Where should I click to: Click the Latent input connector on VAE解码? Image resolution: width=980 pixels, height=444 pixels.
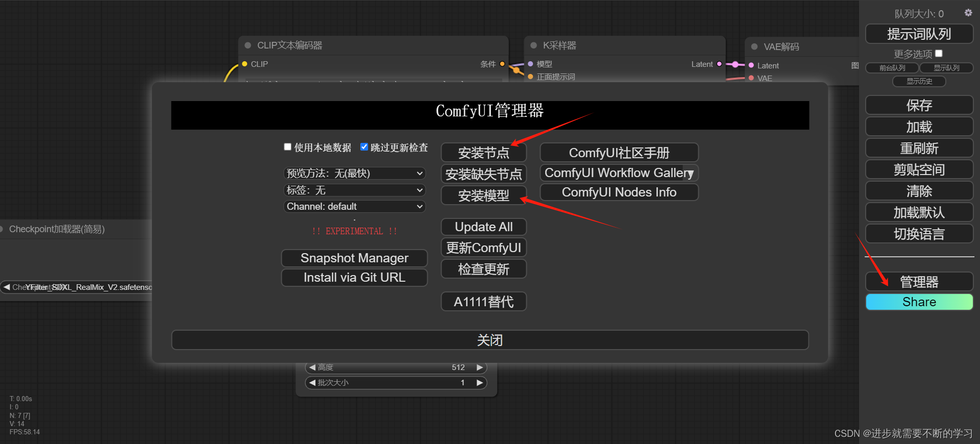[751, 65]
